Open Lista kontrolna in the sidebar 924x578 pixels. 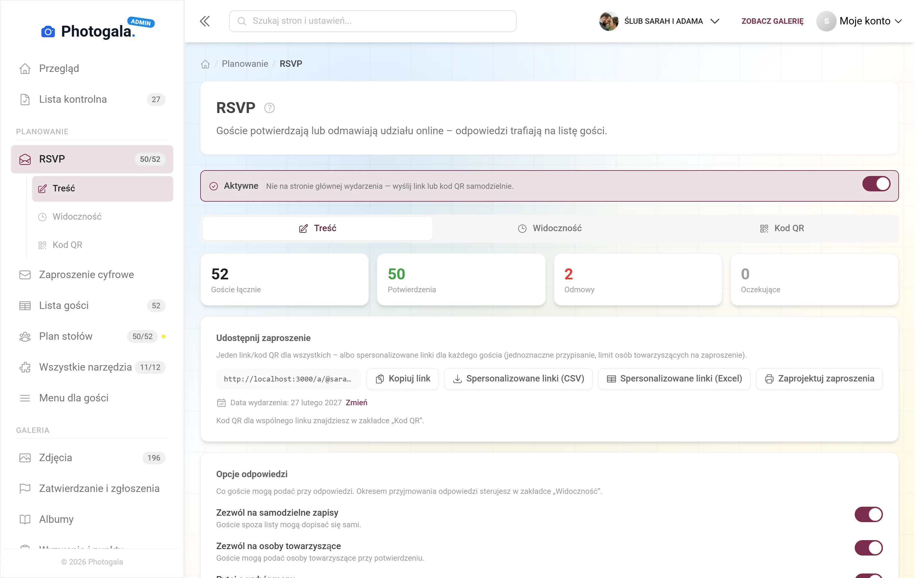click(92, 100)
